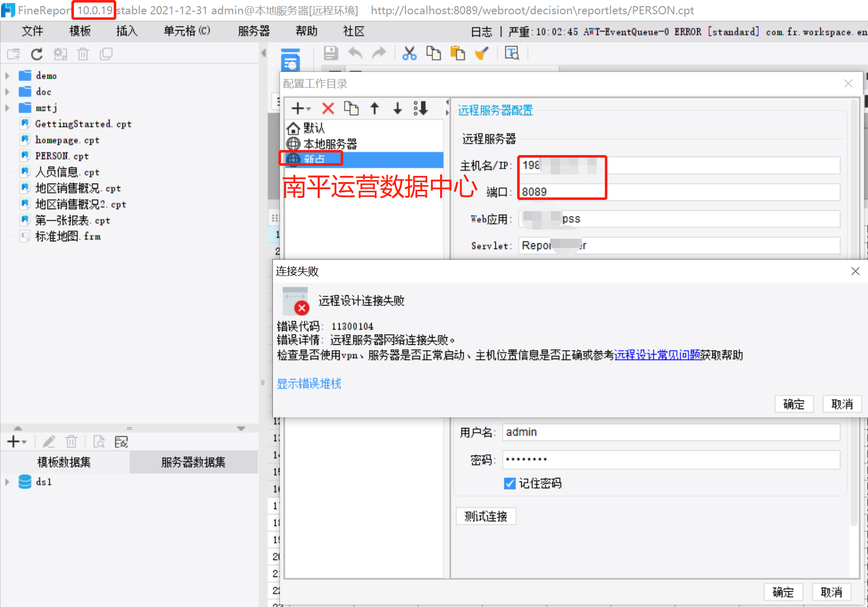Screen dimensions: 868x607
Task: Click the icon right of the trash icon above file tree
Action: (x=106, y=54)
